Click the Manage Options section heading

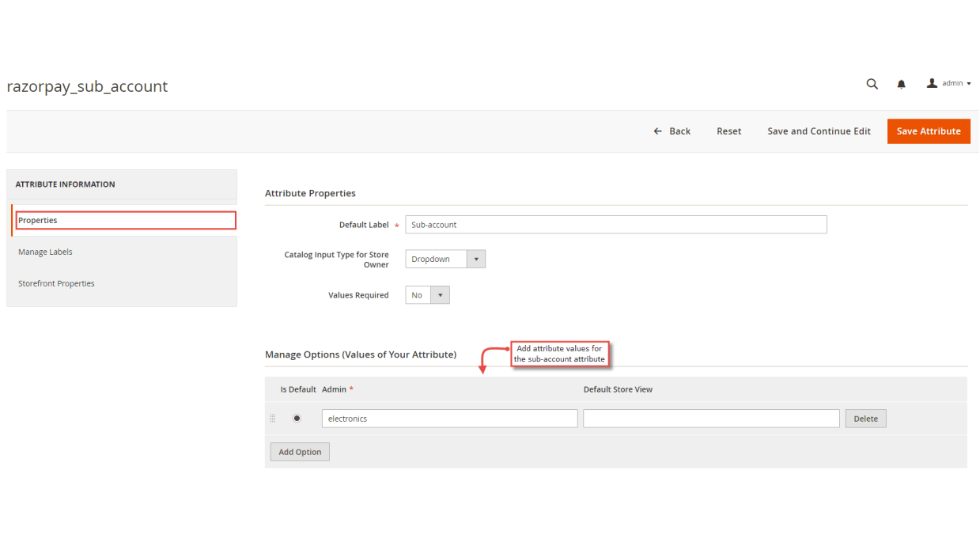pos(361,355)
